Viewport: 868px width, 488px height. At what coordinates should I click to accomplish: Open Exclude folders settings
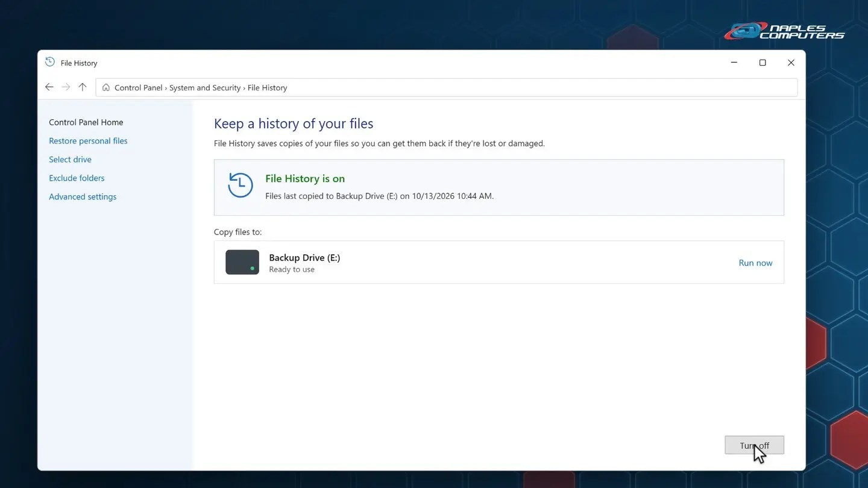tap(77, 178)
